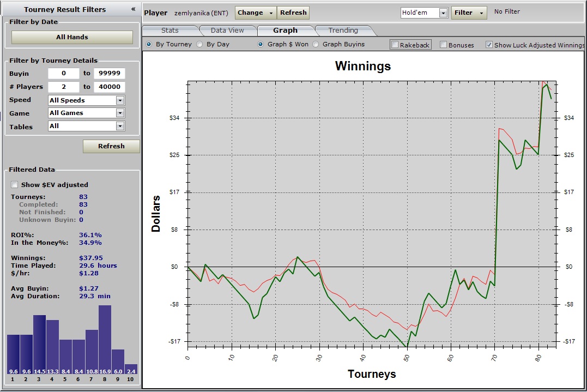
Task: Click the Refresh button next to Change
Action: 293,13
